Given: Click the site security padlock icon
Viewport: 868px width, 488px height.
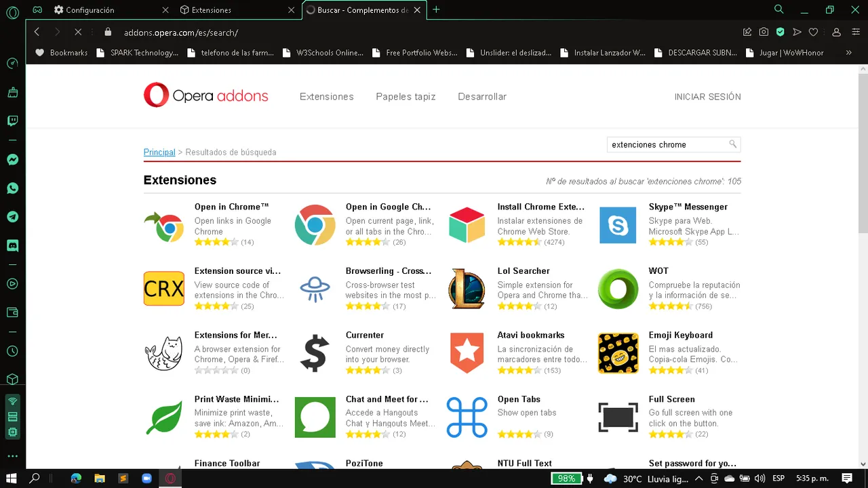Looking at the screenshot, I should pyautogui.click(x=107, y=32).
